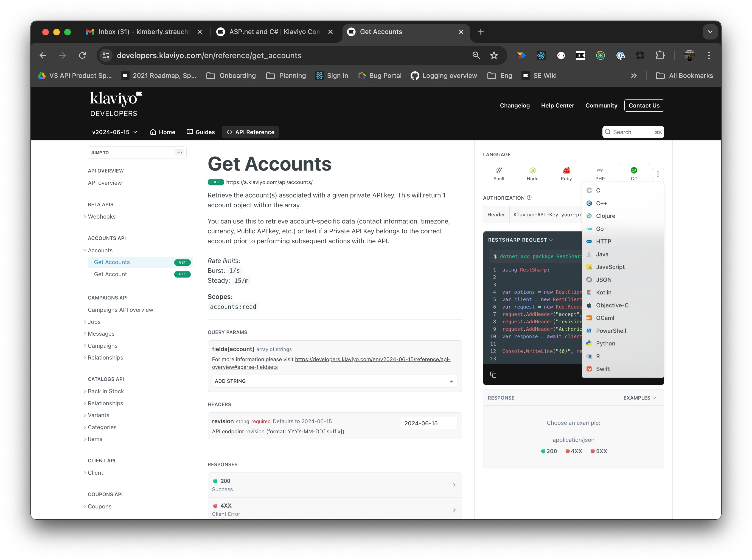Image resolution: width=752 pixels, height=560 pixels.
Task: Open the sparse-fieldsets documentation link
Action: coord(331,363)
